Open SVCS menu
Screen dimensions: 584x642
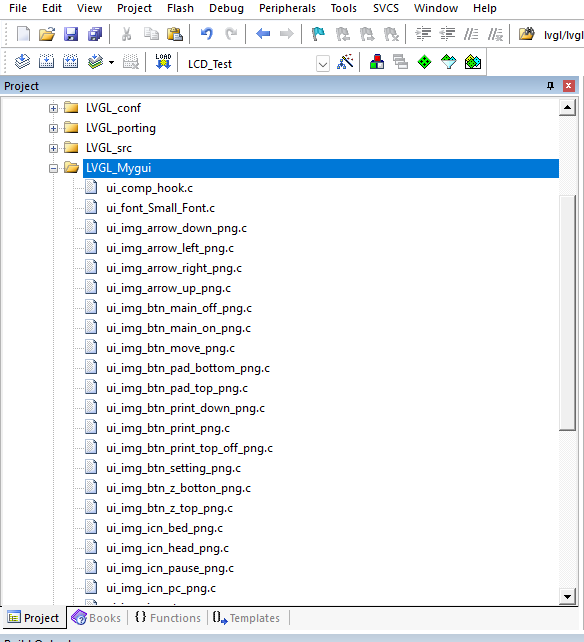pos(386,8)
